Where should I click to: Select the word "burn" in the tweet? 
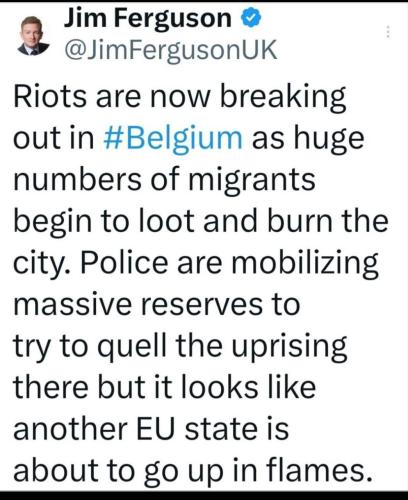(x=300, y=221)
